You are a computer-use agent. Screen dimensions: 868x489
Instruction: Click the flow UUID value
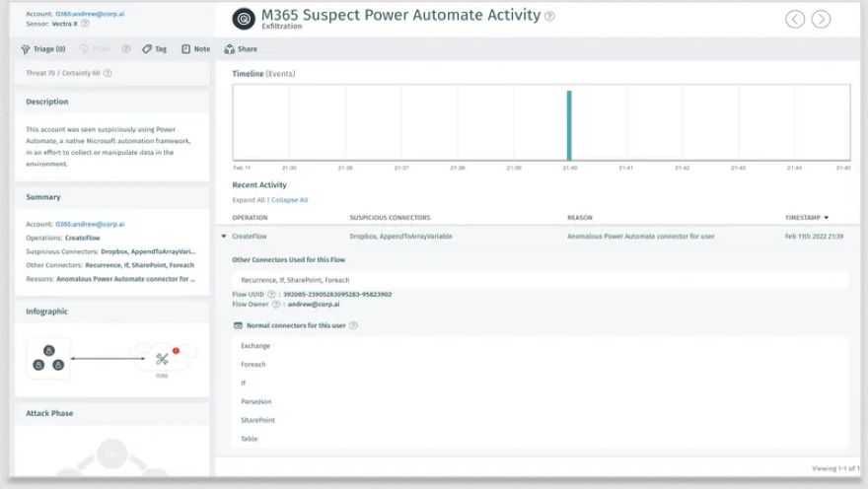pyautogui.click(x=337, y=294)
